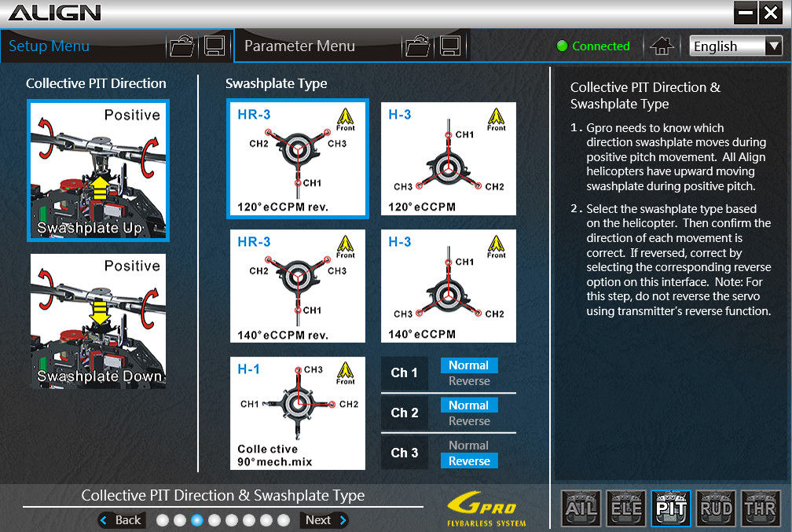The height and width of the screenshot is (532, 792).
Task: Jump to fourth step progress dot
Action: point(214,520)
